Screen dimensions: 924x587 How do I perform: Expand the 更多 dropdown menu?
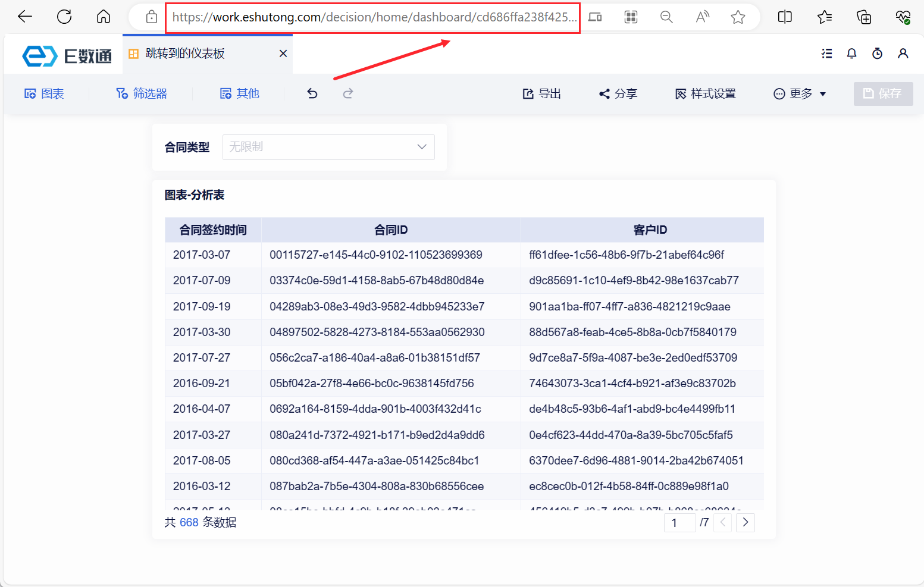click(x=800, y=94)
